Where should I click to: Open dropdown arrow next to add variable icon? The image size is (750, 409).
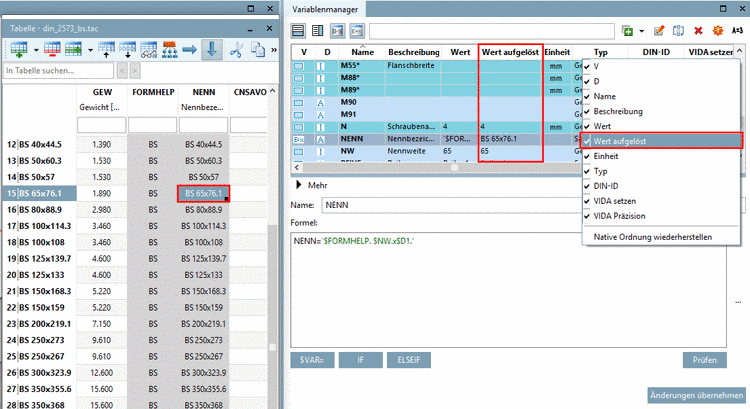(642, 32)
